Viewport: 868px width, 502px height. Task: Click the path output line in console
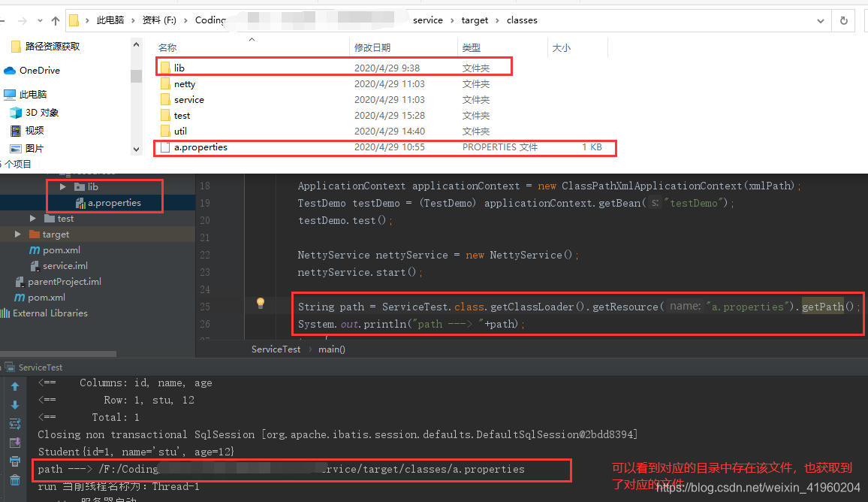coord(282,469)
